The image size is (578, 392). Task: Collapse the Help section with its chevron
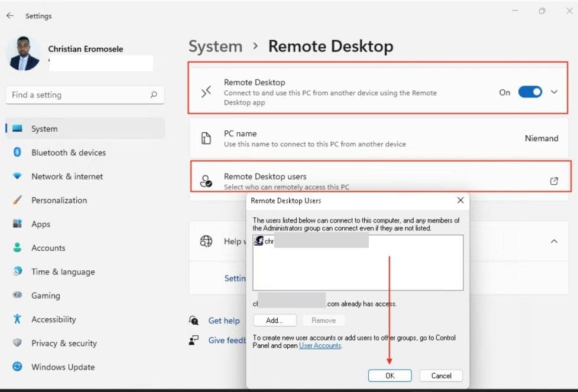pyautogui.click(x=554, y=241)
